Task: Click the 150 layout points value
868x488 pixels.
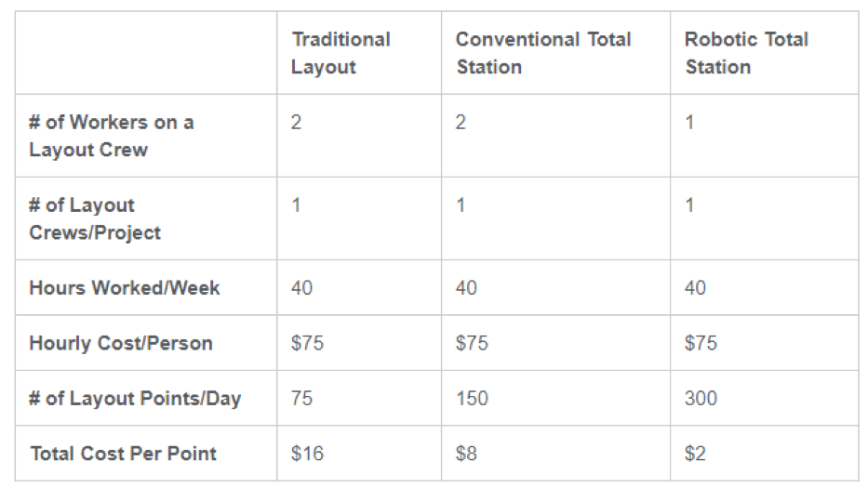Action: pos(472,399)
